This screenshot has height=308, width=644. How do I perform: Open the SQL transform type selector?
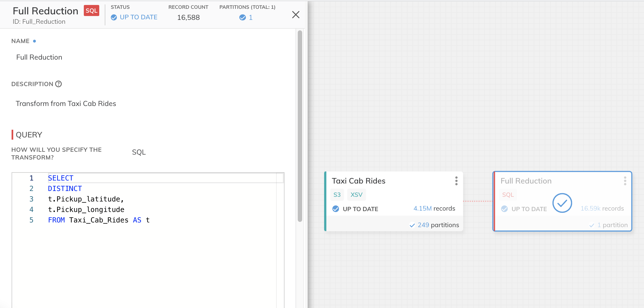tap(139, 152)
